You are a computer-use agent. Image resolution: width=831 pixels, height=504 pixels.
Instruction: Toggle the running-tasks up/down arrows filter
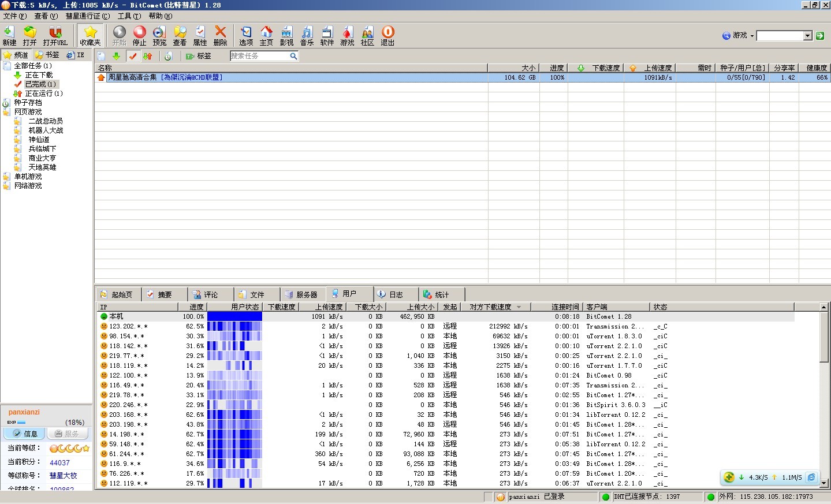pos(148,56)
